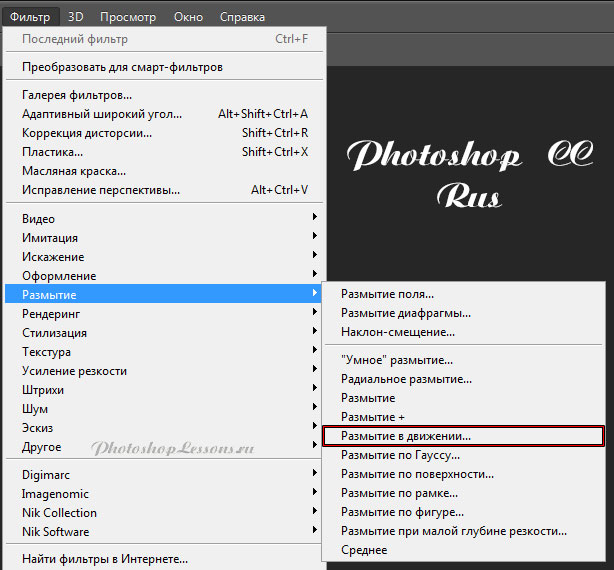Choose Исправление перспективы

[x=164, y=190]
